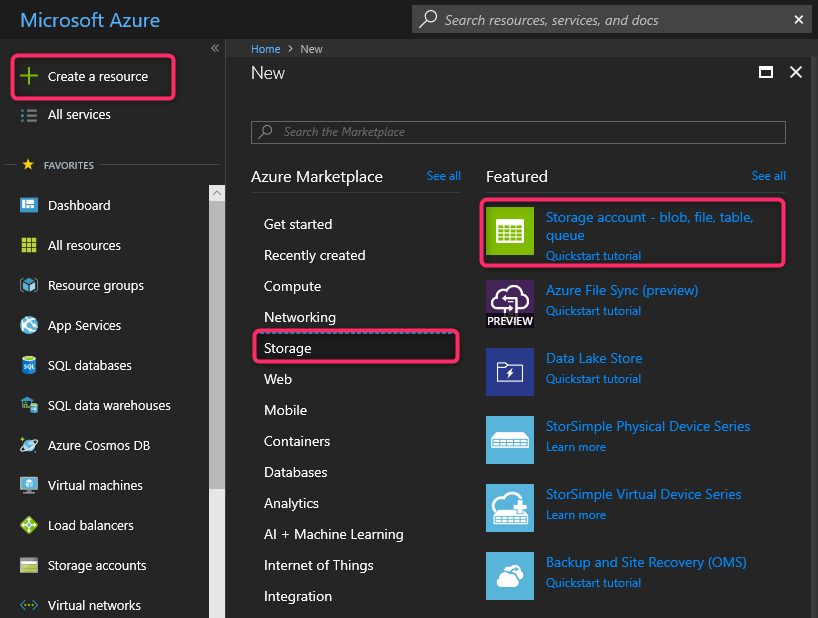Open the Backup and Site Recovery icon

tap(510, 576)
